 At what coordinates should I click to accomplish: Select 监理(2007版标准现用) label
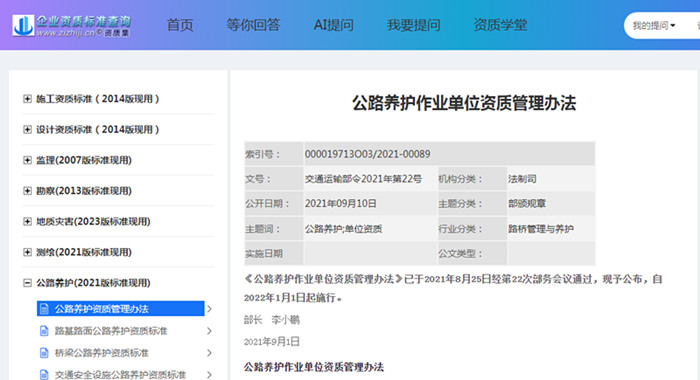pos(84,160)
